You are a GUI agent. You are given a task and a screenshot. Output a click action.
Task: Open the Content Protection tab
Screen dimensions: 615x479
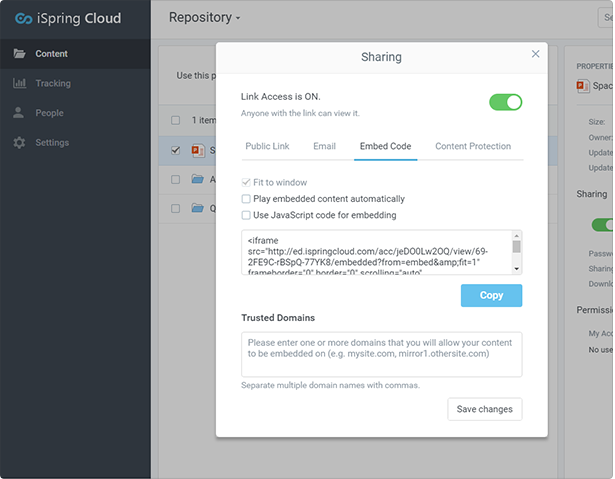coord(473,146)
